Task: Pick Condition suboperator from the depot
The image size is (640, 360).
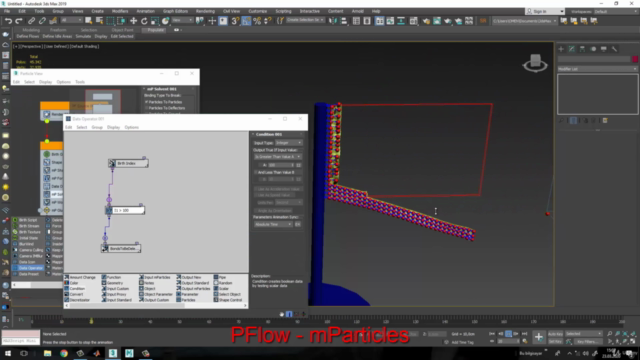Action: [x=74, y=289]
